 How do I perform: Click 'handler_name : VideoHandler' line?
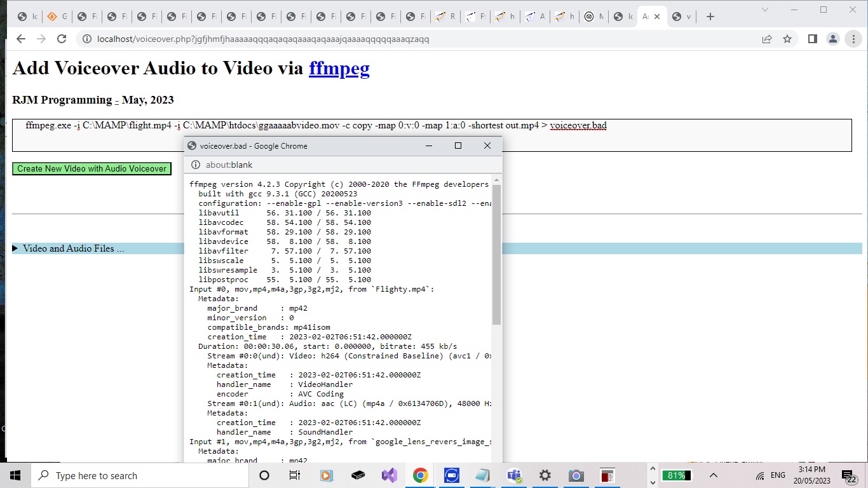point(285,384)
